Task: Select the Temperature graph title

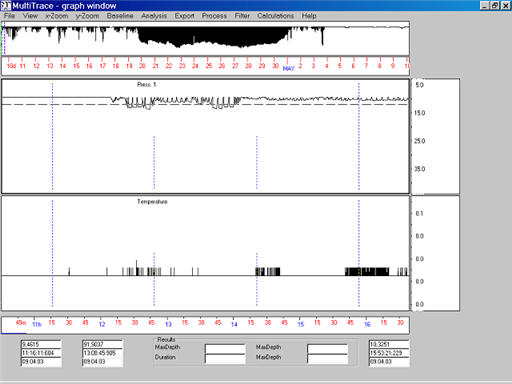Action: tap(152, 202)
